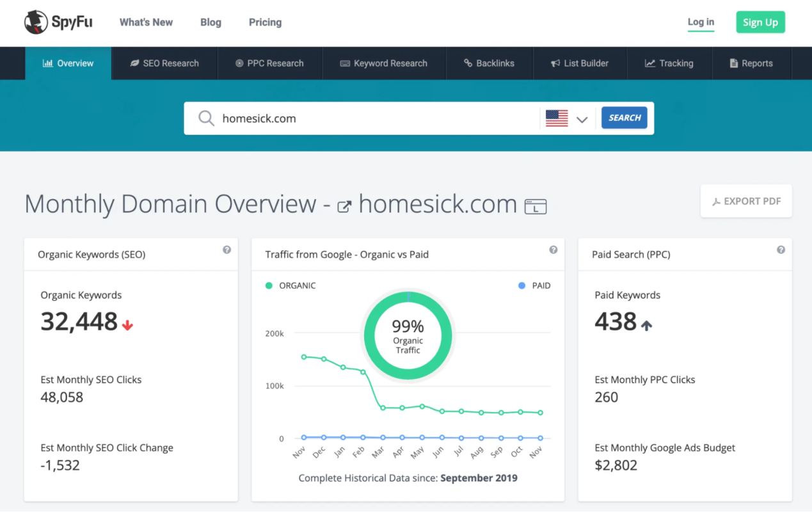Click the Keyword Research keyboard icon

345,63
